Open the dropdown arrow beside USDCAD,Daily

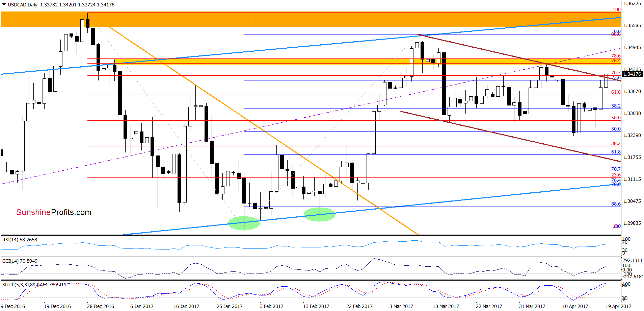(4, 5)
